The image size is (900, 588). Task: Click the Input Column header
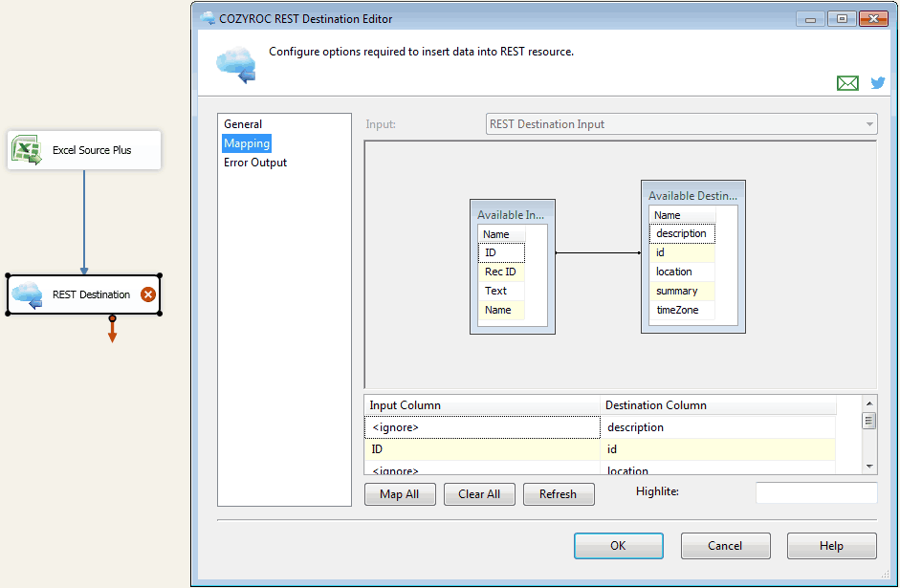[x=482, y=405]
